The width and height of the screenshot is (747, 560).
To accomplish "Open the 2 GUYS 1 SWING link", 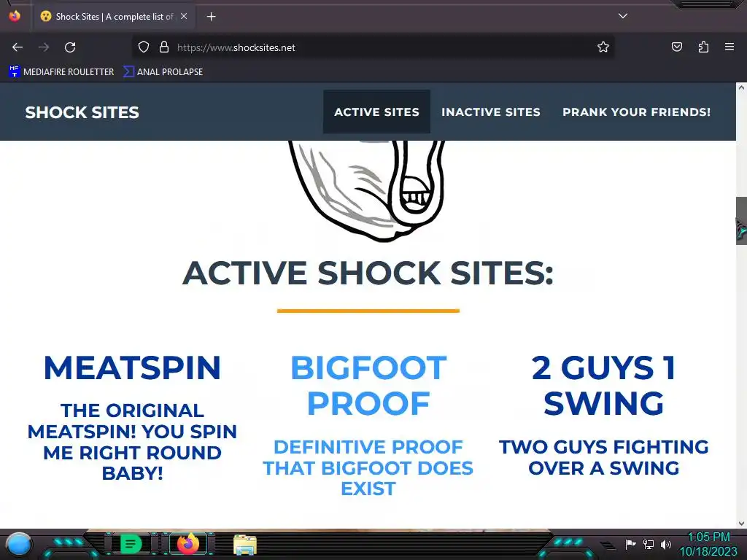I will pos(603,386).
